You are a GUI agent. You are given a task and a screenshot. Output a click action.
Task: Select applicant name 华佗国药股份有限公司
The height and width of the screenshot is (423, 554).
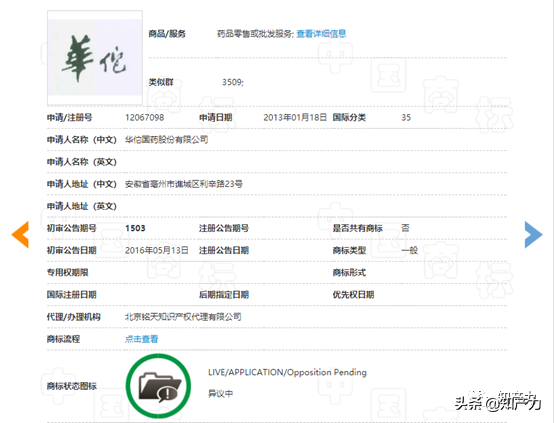(166, 140)
